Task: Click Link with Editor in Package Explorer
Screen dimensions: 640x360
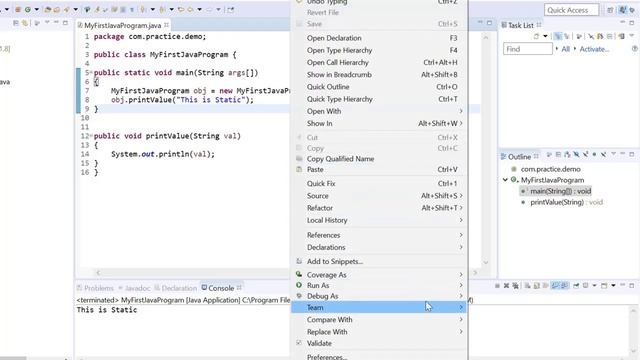Action: pyautogui.click(x=25, y=23)
